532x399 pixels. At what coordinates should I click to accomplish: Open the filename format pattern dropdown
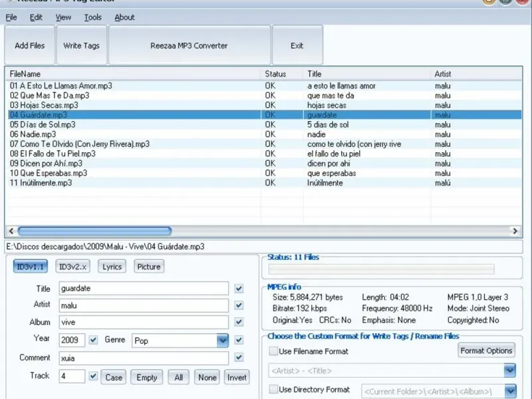[509, 370]
